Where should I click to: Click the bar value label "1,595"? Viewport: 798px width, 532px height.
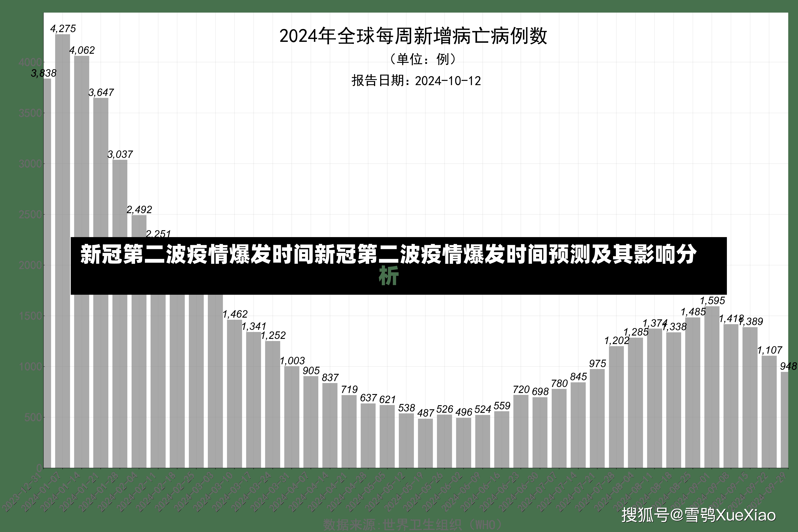pyautogui.click(x=712, y=301)
